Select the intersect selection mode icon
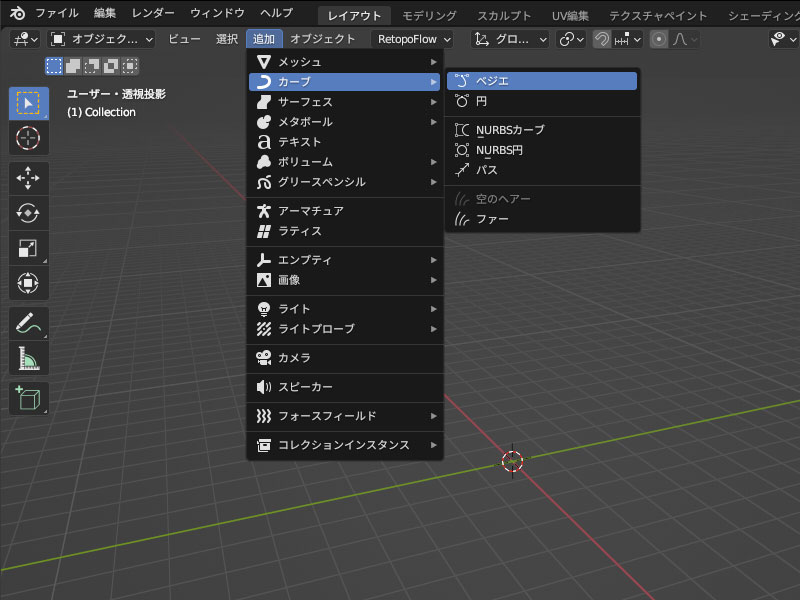The image size is (800, 600). pos(130,66)
